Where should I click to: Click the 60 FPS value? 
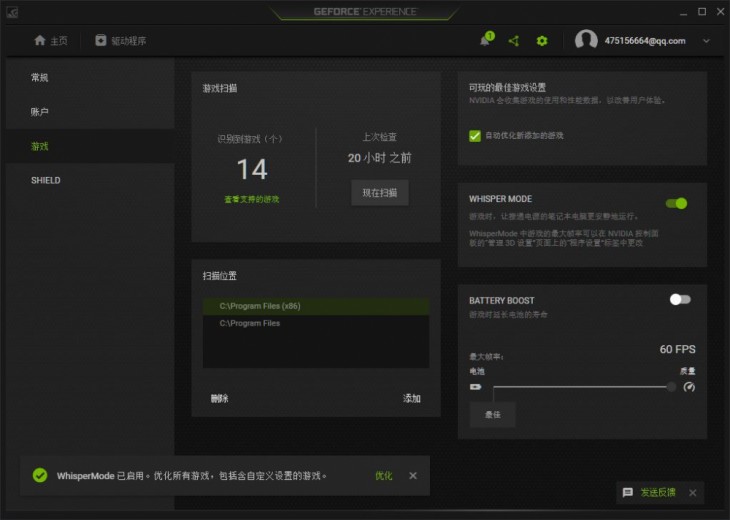pos(677,349)
